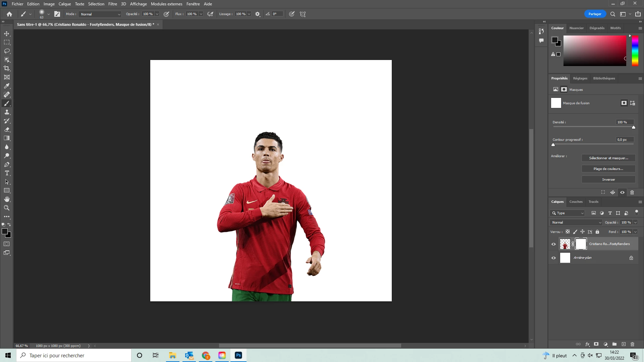Select the Crop tool
The width and height of the screenshot is (644, 362).
tap(7, 68)
